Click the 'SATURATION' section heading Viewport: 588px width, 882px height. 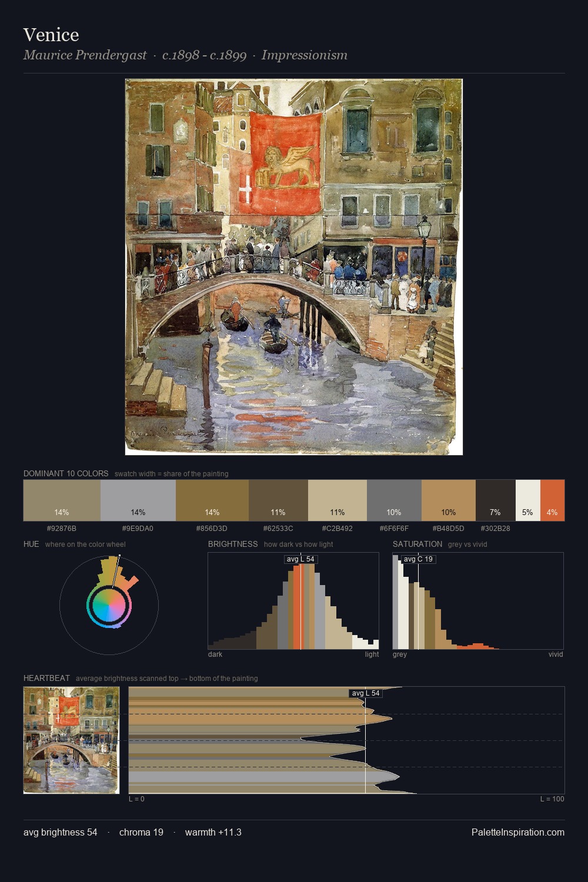[x=417, y=544]
